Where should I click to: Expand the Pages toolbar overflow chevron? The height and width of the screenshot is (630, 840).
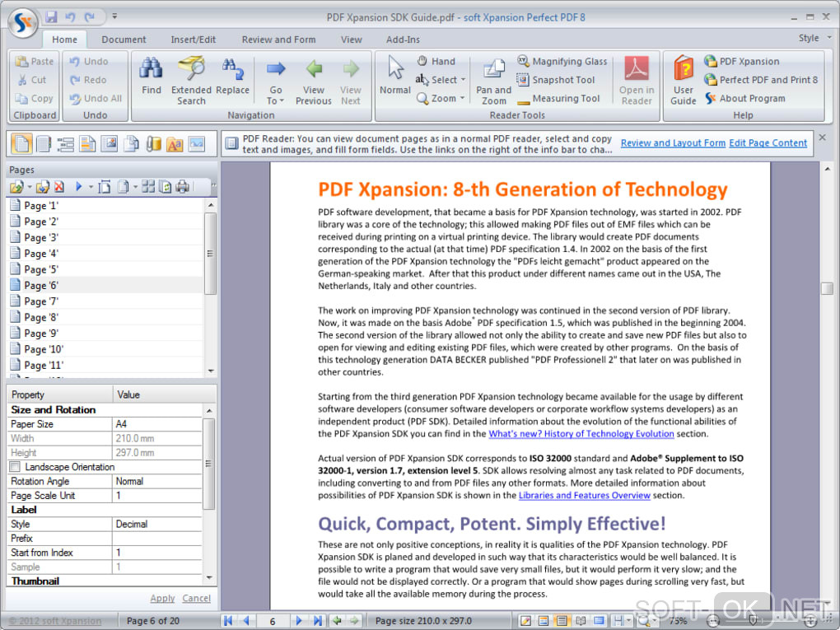pos(213,186)
